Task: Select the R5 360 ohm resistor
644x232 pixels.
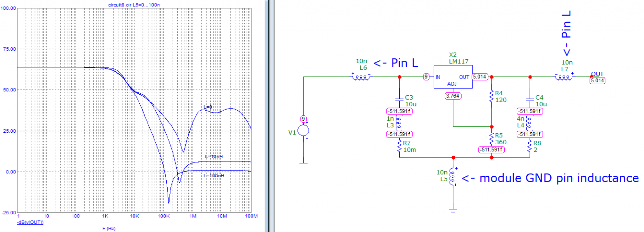Action: 491,138
